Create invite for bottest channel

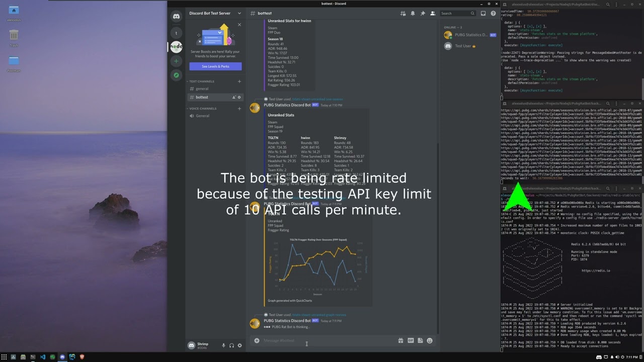234,97
